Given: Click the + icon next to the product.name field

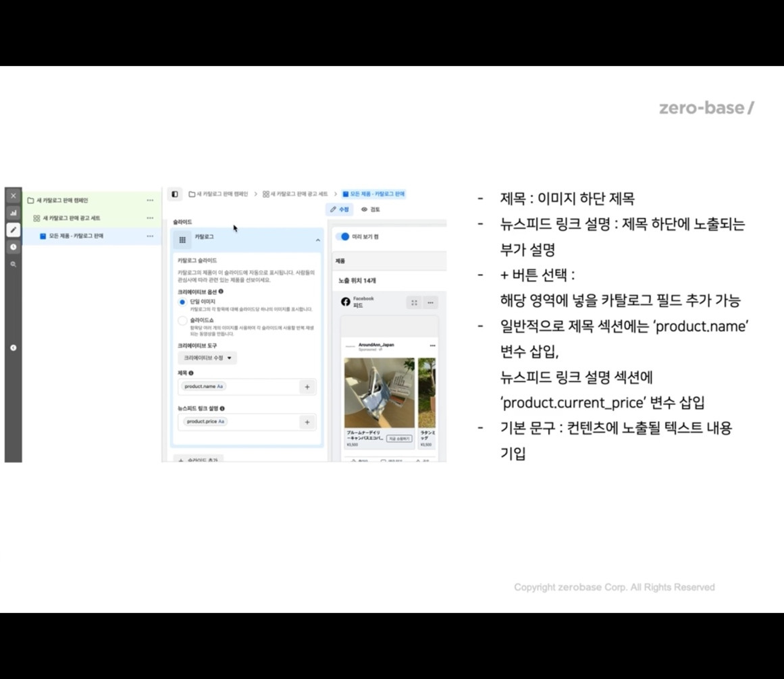Looking at the screenshot, I should coord(307,387).
